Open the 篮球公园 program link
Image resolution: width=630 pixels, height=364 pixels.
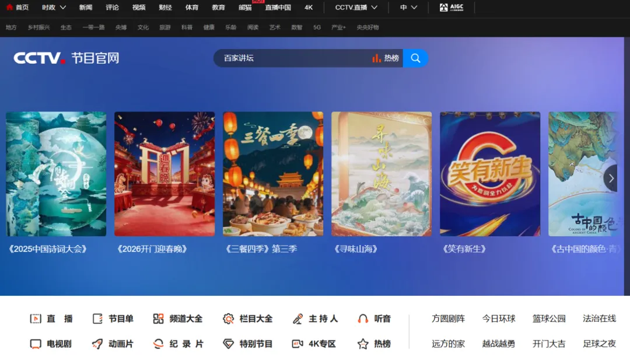(549, 318)
